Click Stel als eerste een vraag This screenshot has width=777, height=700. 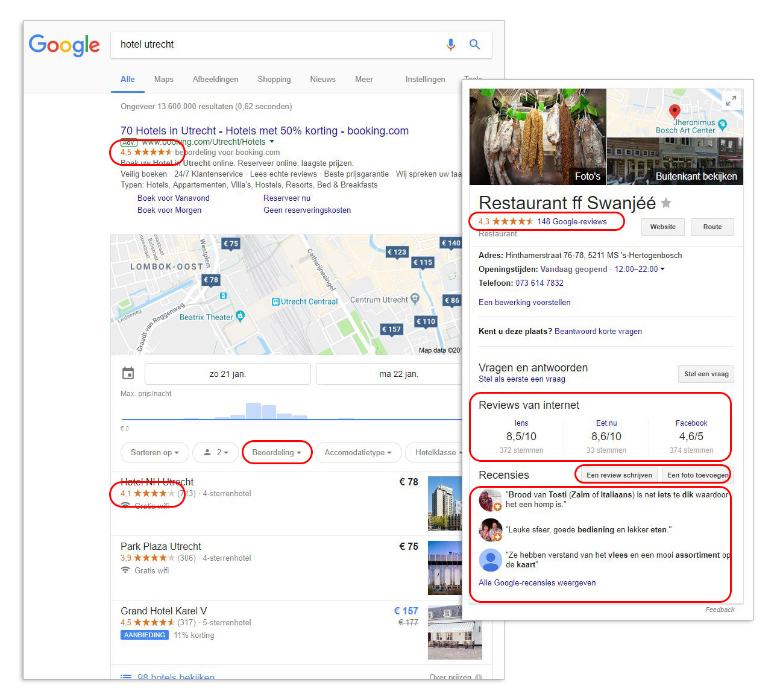click(522, 379)
